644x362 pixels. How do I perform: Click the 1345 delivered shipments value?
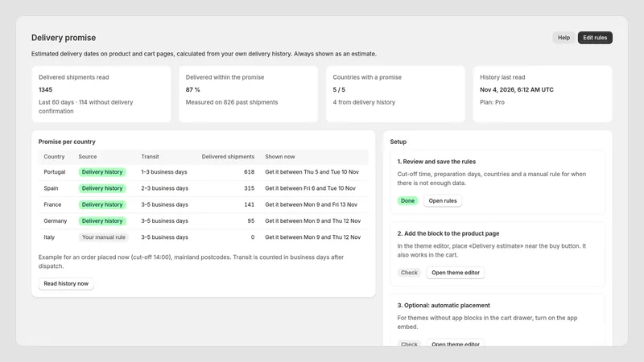tap(46, 89)
